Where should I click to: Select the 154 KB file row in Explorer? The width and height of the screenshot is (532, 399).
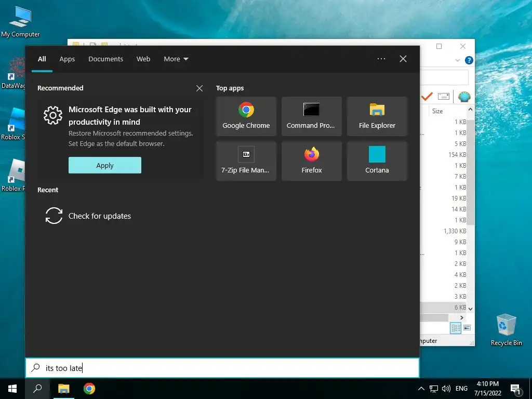click(x=443, y=155)
